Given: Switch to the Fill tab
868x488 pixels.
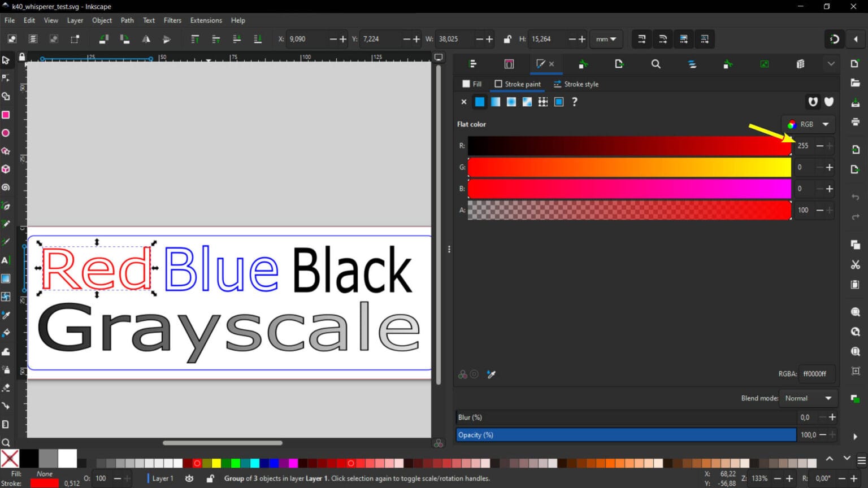Looking at the screenshot, I should (471, 84).
